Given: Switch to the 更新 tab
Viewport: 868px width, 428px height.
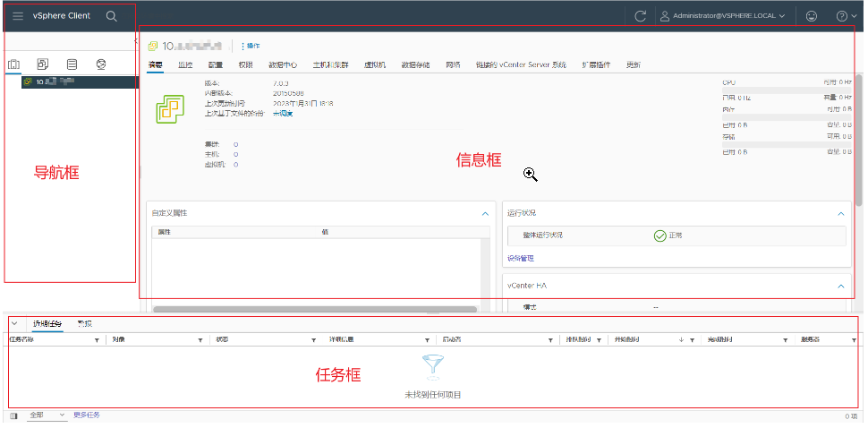Looking at the screenshot, I should 634,64.
